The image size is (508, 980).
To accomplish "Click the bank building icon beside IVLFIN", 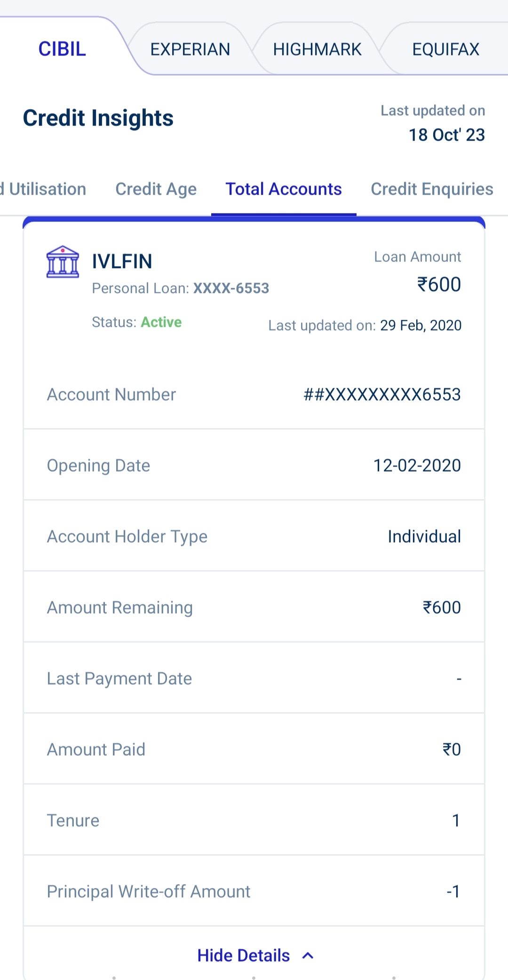I will (x=63, y=262).
